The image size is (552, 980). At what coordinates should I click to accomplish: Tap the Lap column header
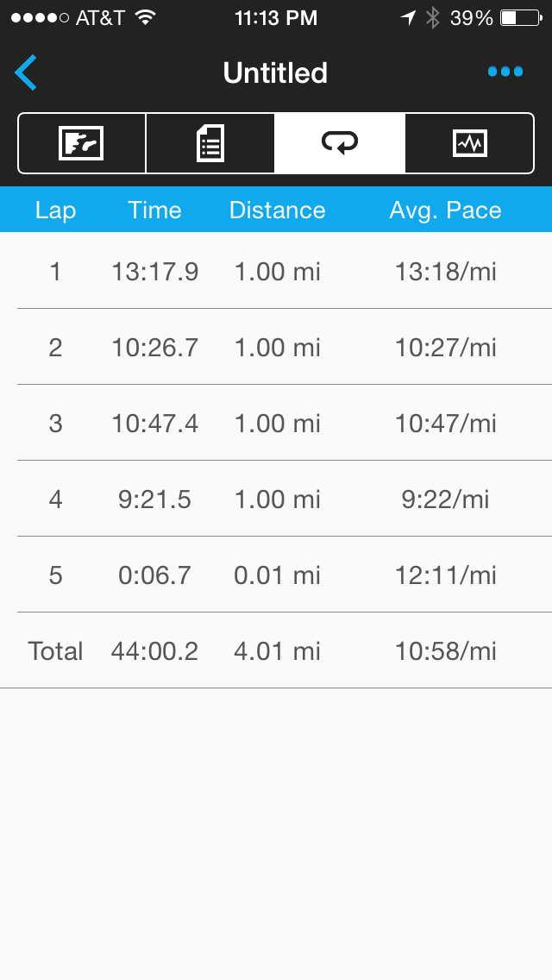coord(55,210)
